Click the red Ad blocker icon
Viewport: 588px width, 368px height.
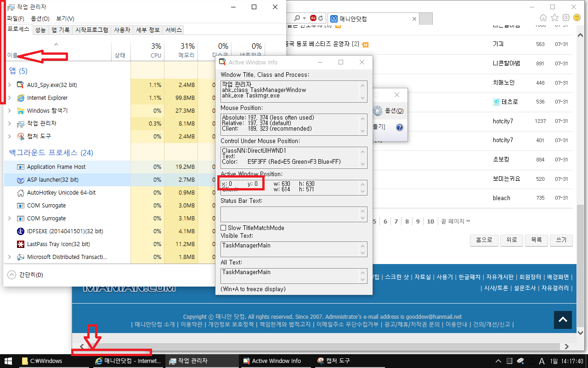click(313, 18)
